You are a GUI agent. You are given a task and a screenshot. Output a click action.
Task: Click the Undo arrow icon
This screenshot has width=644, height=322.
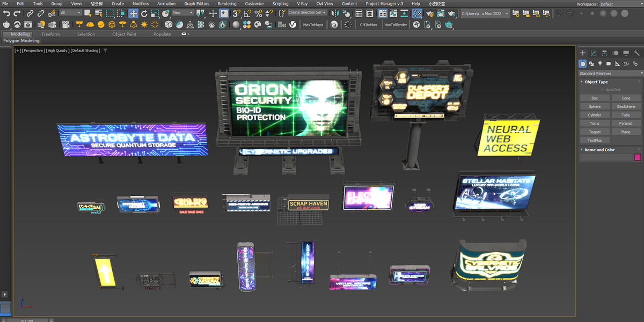[6, 13]
